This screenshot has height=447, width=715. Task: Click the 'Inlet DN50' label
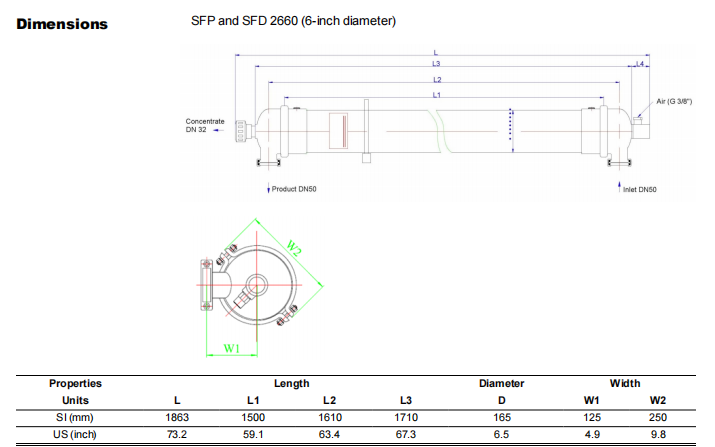[640, 189]
